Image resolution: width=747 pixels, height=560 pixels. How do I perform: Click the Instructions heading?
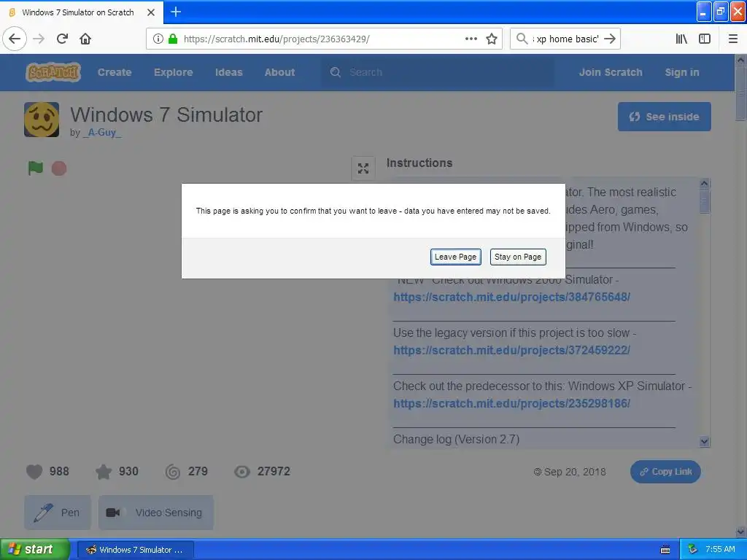(419, 163)
